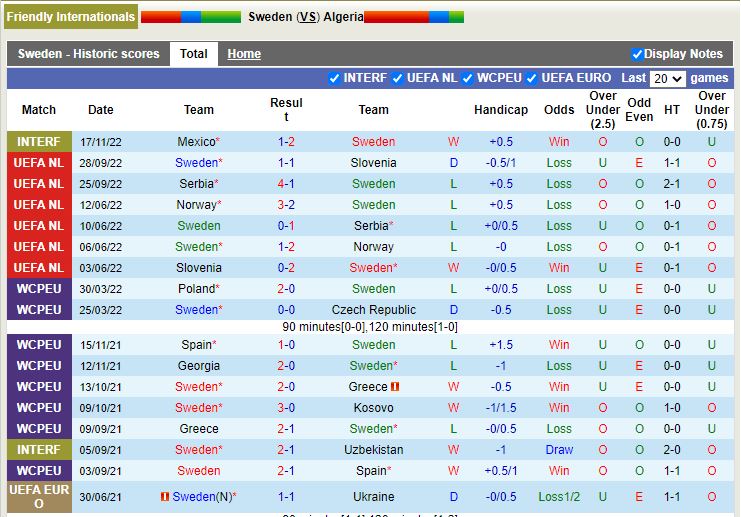Click Sweden's form color bar in header
Screen dimensions: 741x517
coord(191,17)
